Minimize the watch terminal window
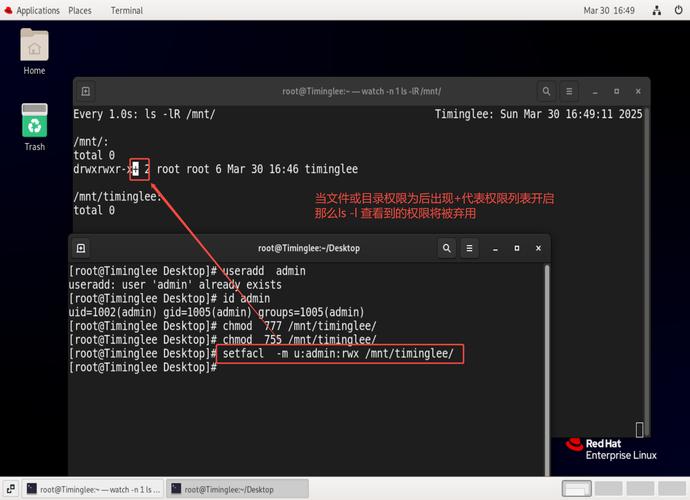690x500 pixels. 595,92
